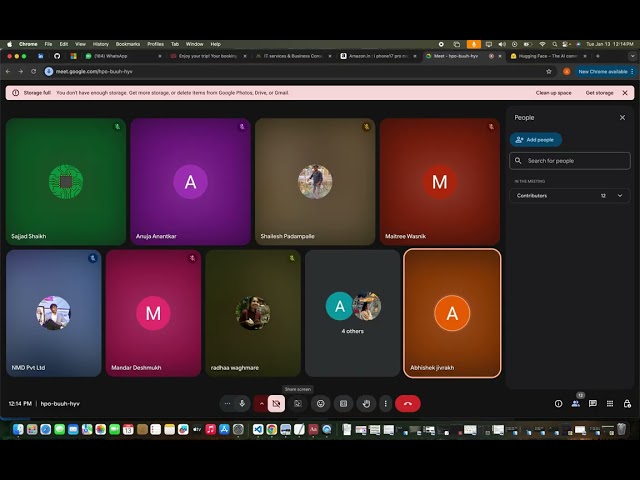The width and height of the screenshot is (640, 480).
Task: Open the three-dot more options menu
Action: 385,403
